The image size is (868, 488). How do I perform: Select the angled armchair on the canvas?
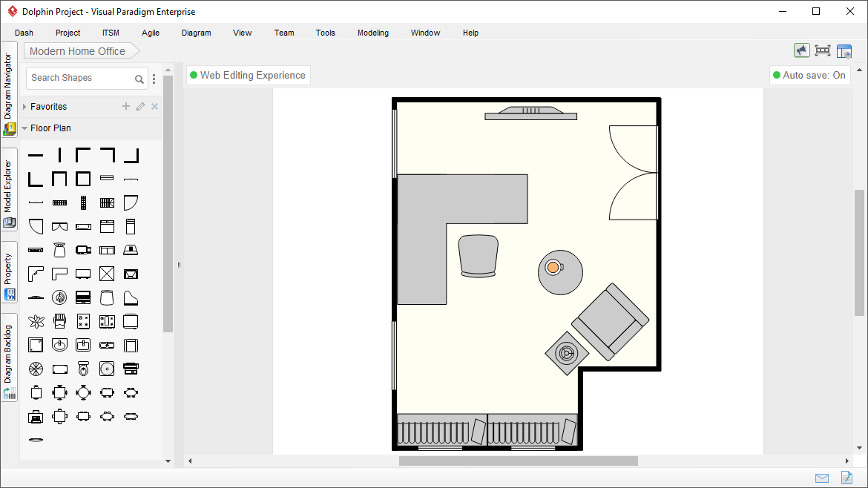click(x=610, y=322)
